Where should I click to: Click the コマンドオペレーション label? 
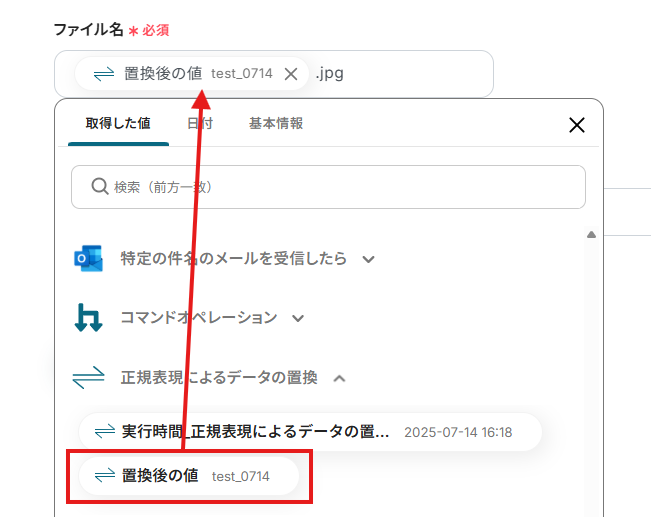pos(199,318)
